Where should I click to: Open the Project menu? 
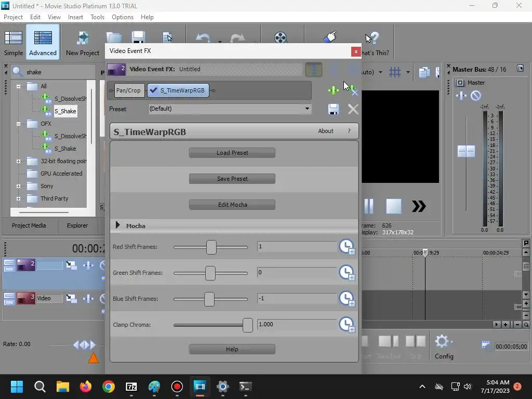pyautogui.click(x=13, y=17)
